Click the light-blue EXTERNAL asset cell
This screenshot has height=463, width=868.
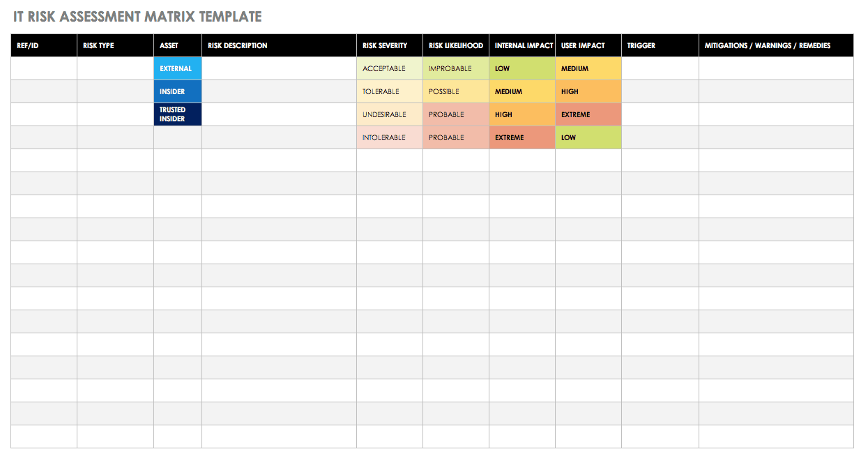coord(178,68)
